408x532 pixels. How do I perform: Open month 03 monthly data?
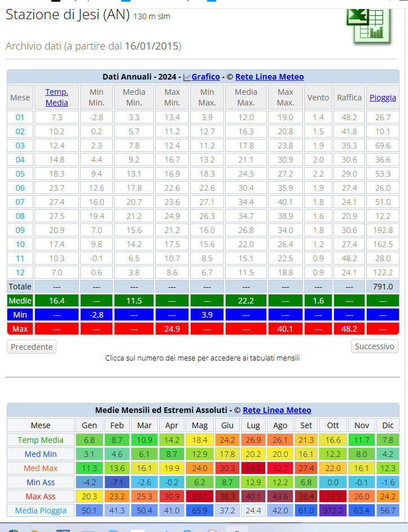(20, 146)
